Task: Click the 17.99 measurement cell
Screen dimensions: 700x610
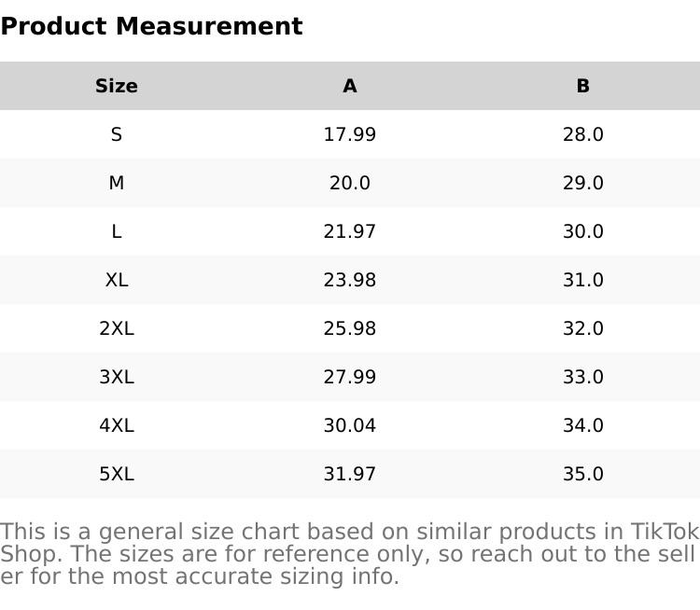Action: click(350, 134)
